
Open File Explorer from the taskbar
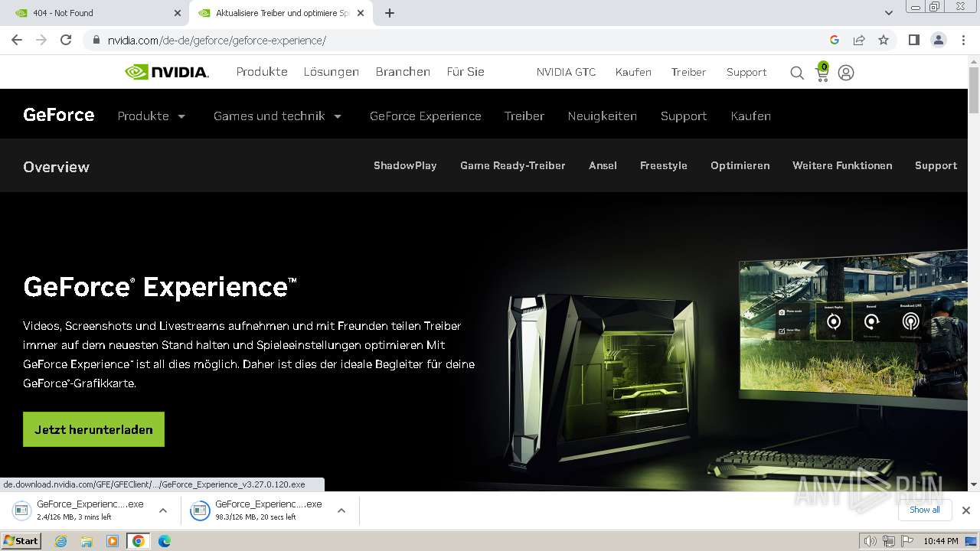click(87, 541)
